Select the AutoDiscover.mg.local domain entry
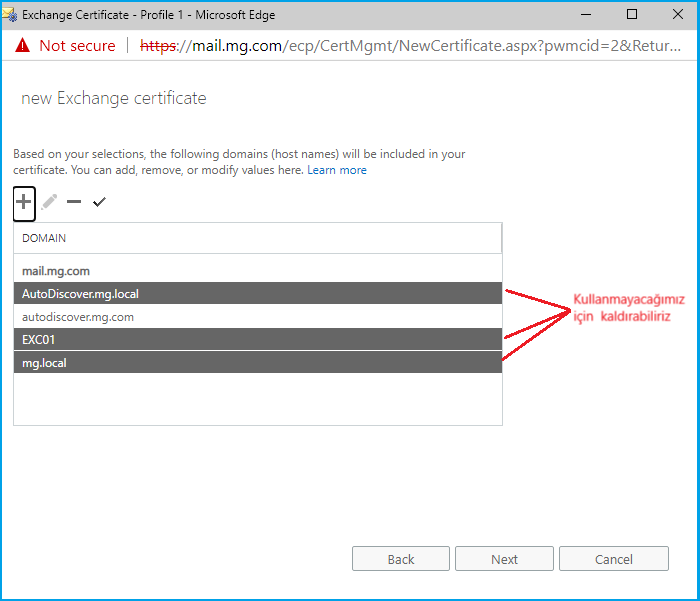Image resolution: width=700 pixels, height=601 pixels. (257, 293)
